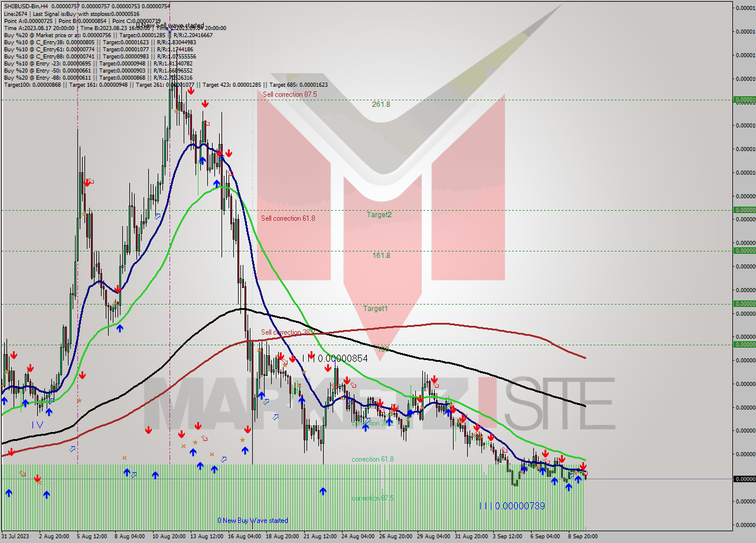Click the 'Target100: 0.00000868' targets line
Image resolution: width=756 pixels, height=543 pixels.
click(165, 84)
